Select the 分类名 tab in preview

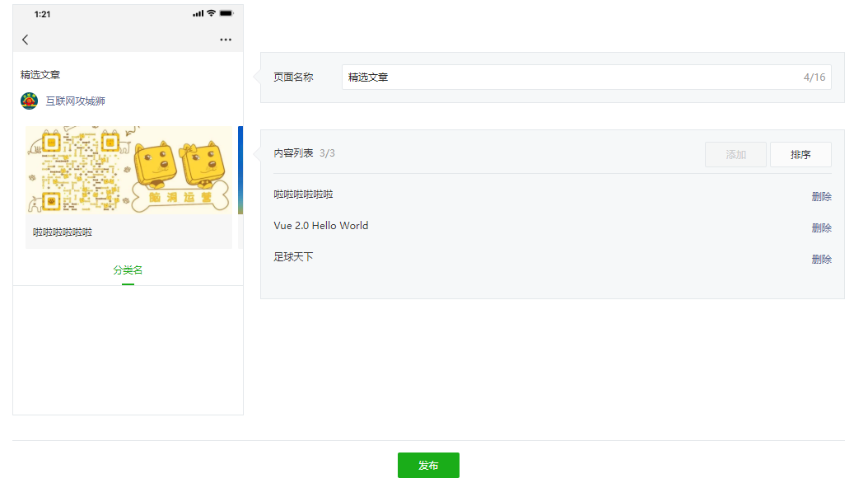point(128,270)
